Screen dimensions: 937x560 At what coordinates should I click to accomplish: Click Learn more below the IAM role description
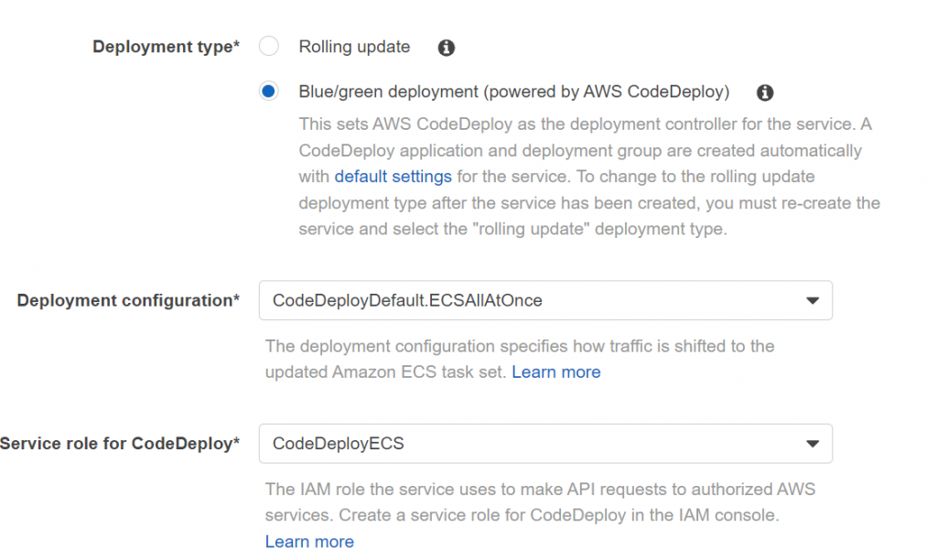pyautogui.click(x=309, y=541)
